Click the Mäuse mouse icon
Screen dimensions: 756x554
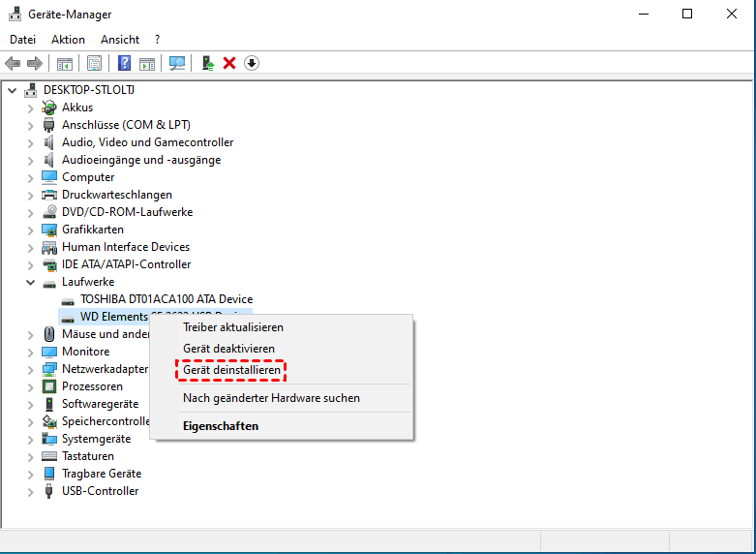click(x=49, y=334)
